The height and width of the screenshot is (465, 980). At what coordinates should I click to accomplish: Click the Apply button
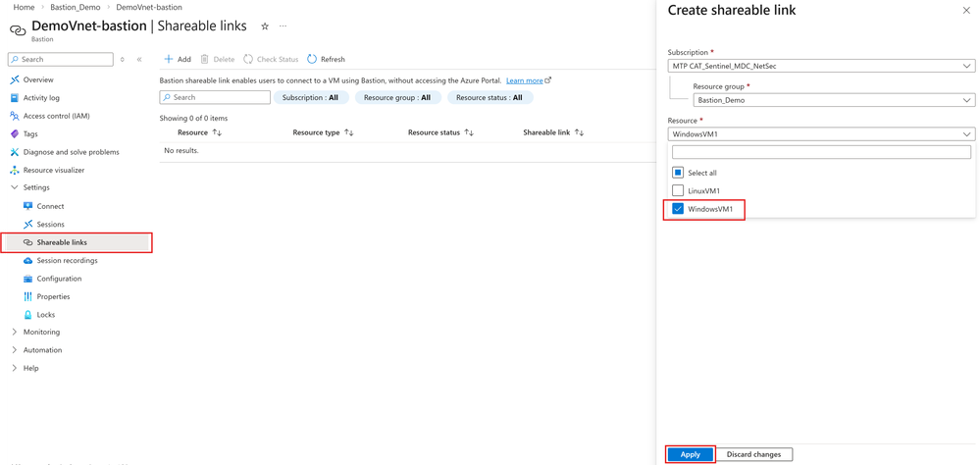(x=690, y=455)
